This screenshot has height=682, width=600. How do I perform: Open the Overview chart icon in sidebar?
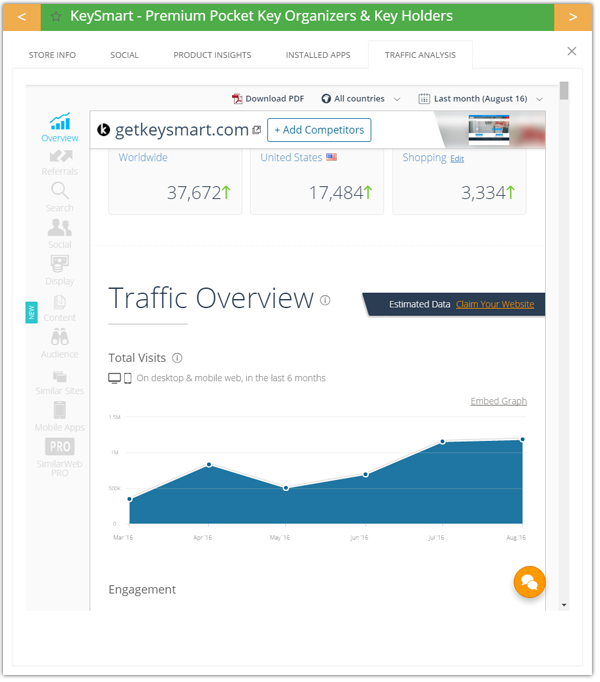pos(60,121)
